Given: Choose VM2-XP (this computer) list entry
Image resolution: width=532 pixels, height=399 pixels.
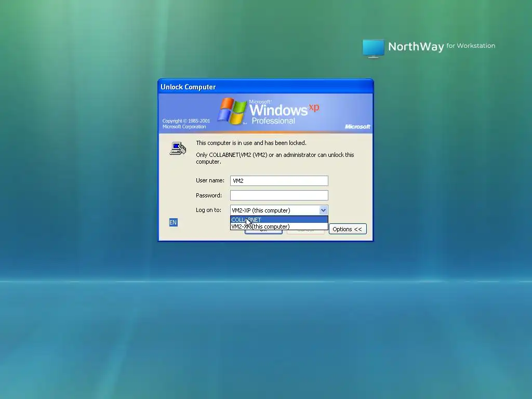Looking at the screenshot, I should pyautogui.click(x=279, y=227).
